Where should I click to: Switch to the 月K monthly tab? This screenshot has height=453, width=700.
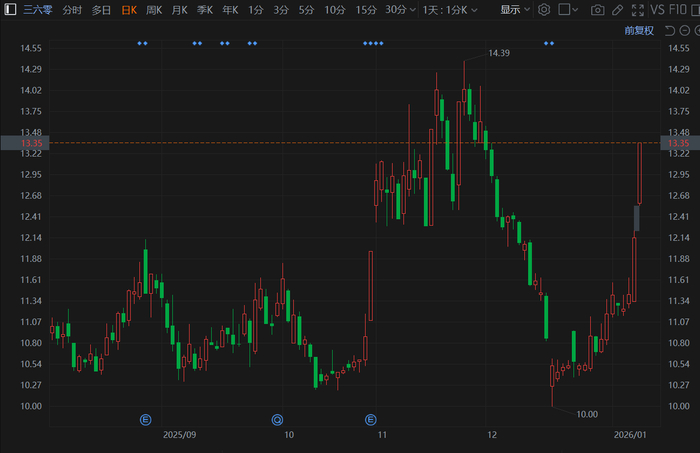pyautogui.click(x=179, y=10)
